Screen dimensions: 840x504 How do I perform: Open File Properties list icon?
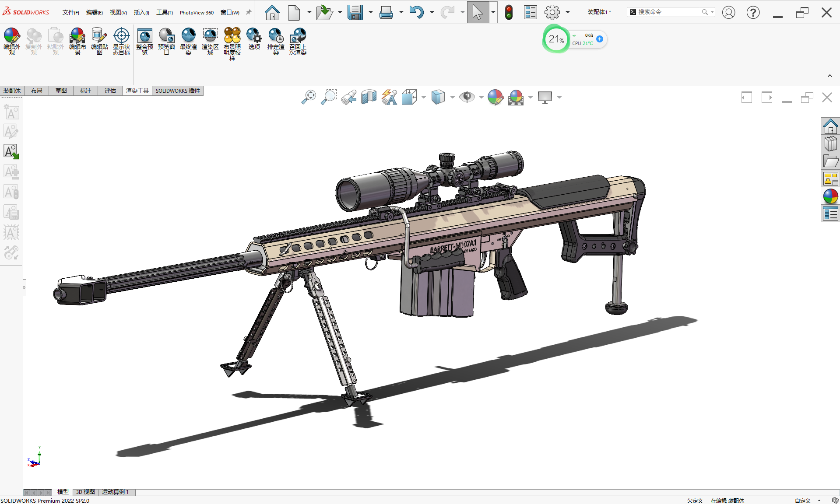pos(531,12)
